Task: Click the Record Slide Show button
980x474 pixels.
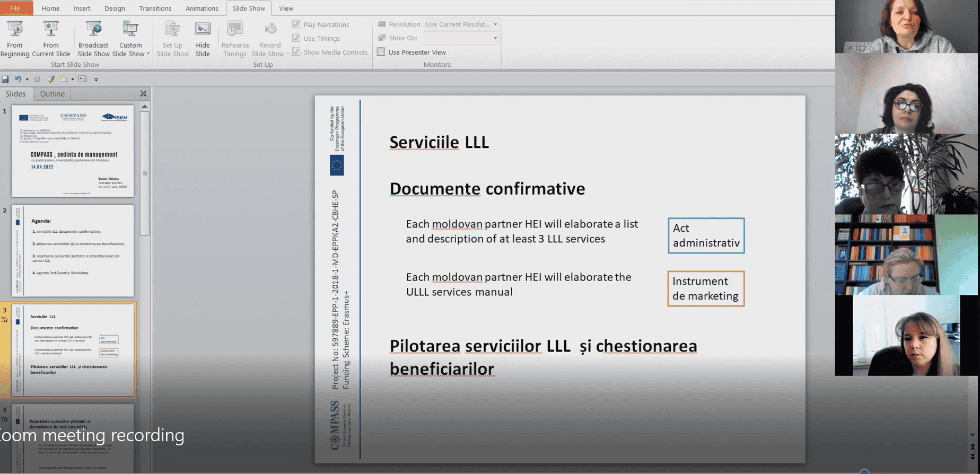Action: (270, 39)
